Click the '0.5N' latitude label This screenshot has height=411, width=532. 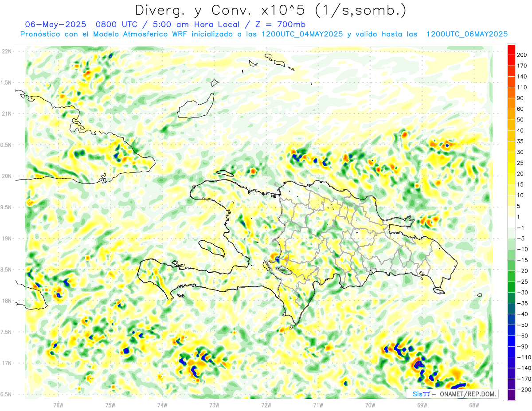(x=6, y=145)
